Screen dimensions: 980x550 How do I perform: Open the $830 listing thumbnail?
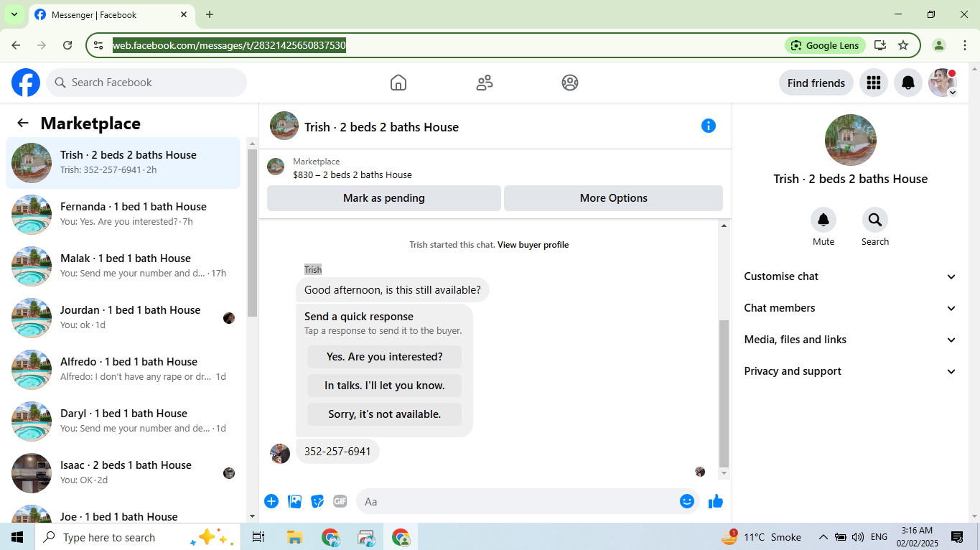coord(276,167)
